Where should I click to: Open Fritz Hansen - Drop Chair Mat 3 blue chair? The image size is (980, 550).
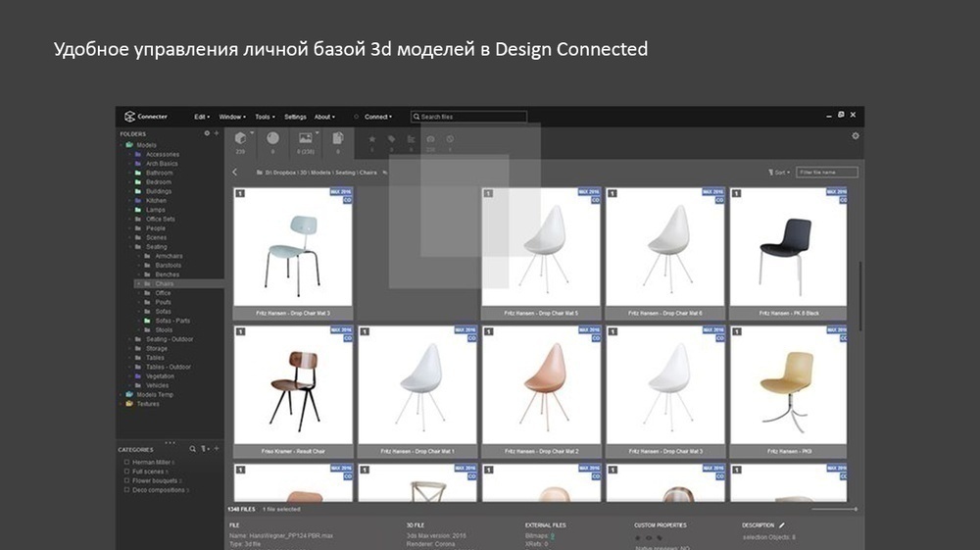pos(292,253)
